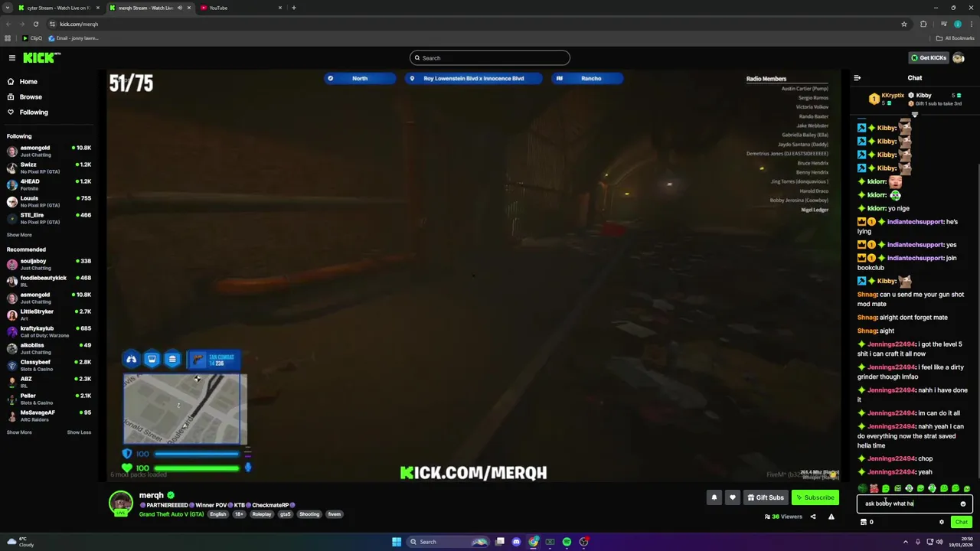Open the emote picker in chat input
Image resolution: width=980 pixels, height=551 pixels.
click(962, 504)
